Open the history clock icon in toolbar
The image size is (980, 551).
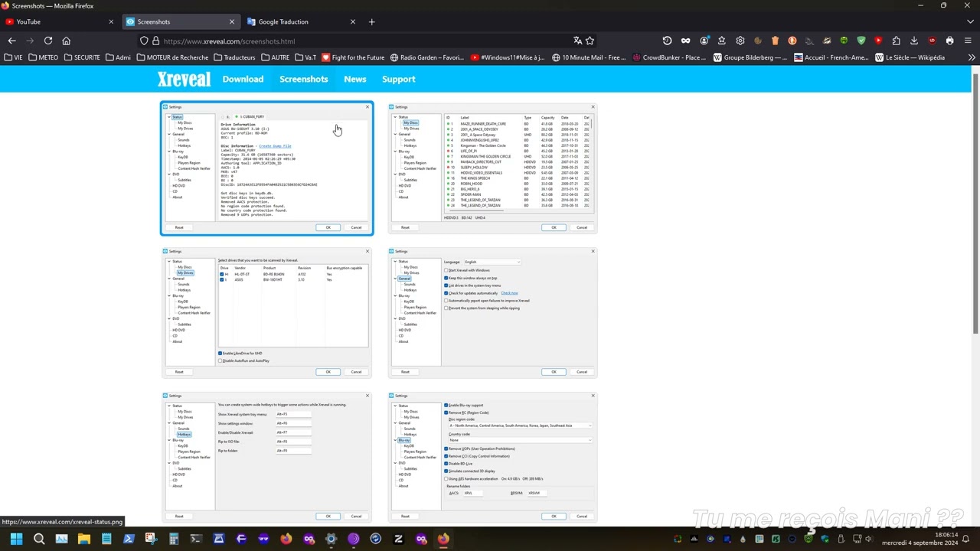click(667, 41)
